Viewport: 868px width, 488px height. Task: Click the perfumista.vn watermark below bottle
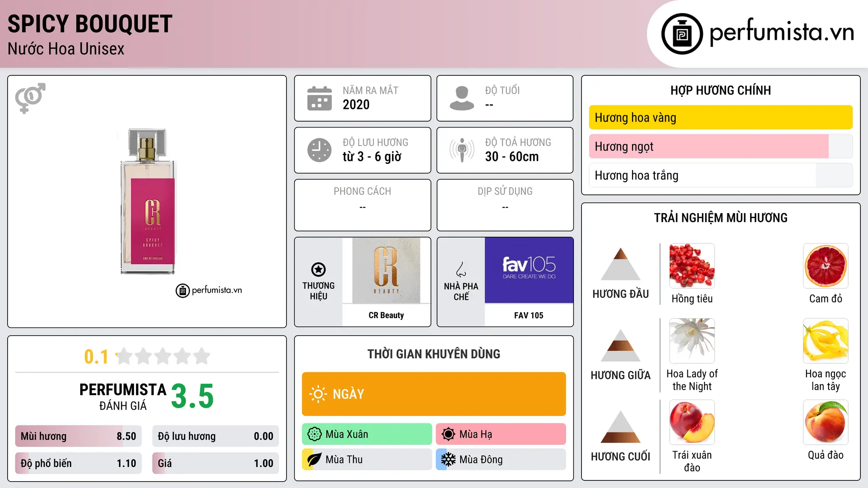[x=209, y=291]
